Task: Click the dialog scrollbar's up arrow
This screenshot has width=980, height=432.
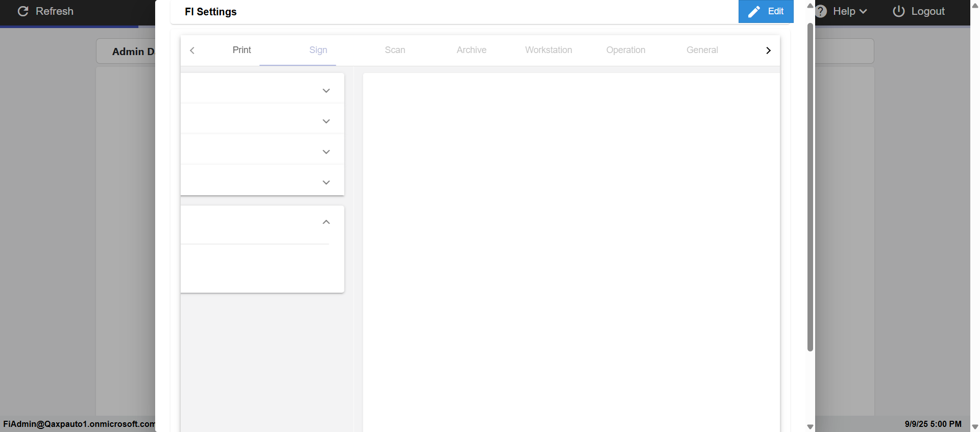Action: [x=810, y=6]
